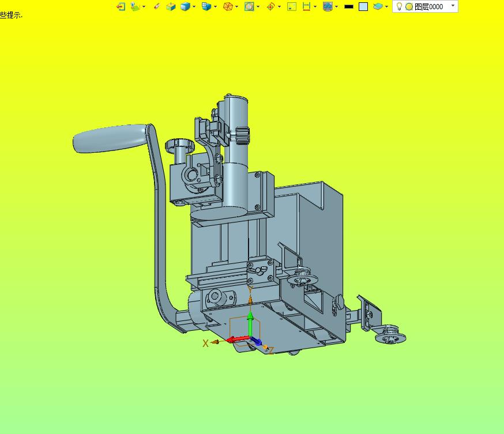
Task: Click the sketch plane tool icon
Action: point(136,6)
